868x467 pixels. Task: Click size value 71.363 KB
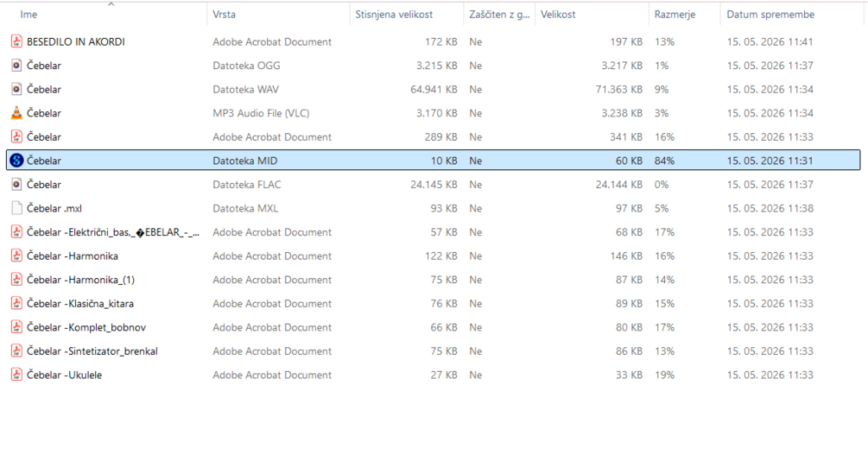(x=619, y=89)
